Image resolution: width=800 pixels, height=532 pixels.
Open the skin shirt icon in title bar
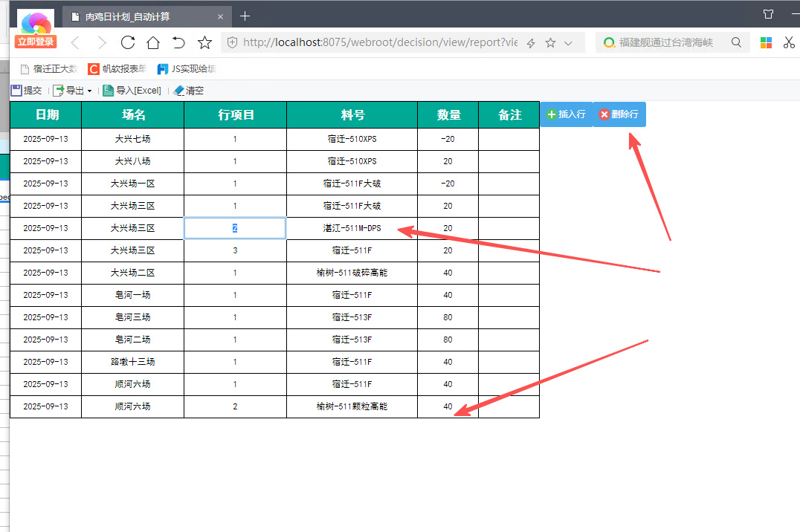pyautogui.click(x=768, y=14)
